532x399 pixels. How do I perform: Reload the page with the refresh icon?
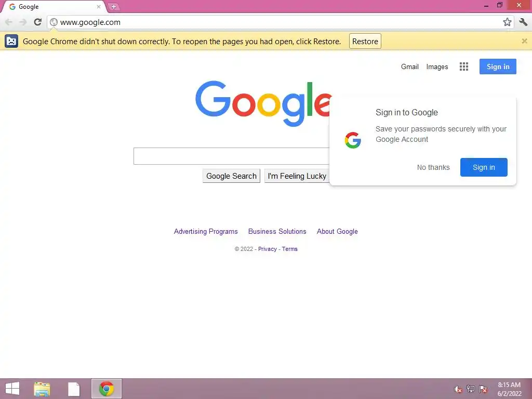point(37,22)
